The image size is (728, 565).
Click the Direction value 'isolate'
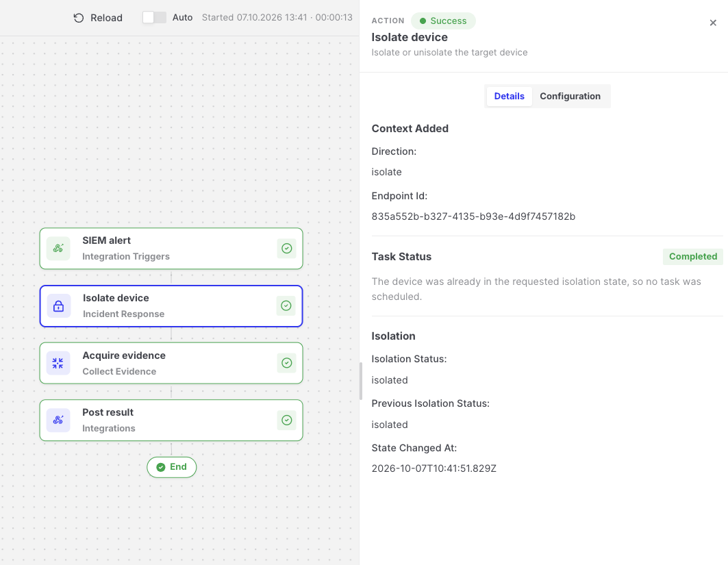(x=386, y=172)
